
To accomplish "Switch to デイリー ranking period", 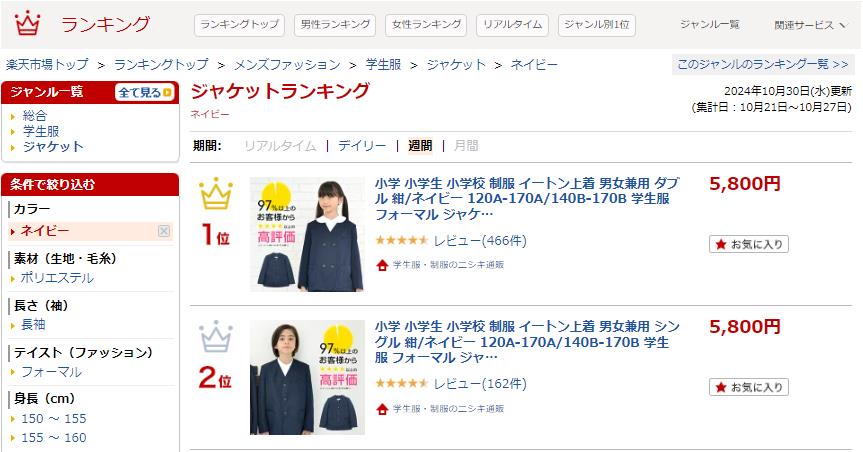I will (x=362, y=146).
